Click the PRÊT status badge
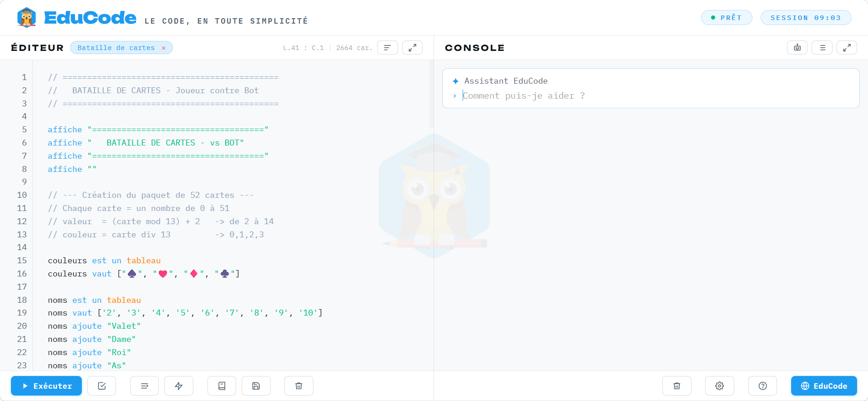Screen dimensions: 868x401 (727, 18)
